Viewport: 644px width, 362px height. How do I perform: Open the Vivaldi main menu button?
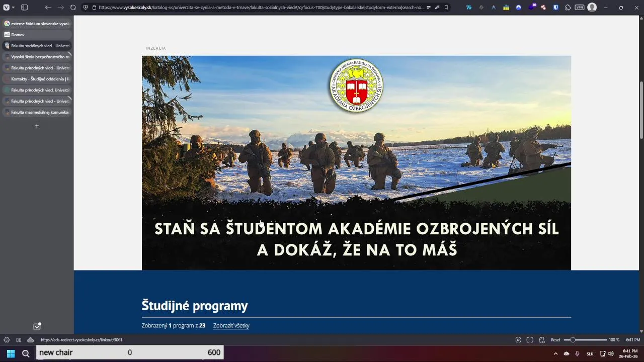pyautogui.click(x=6, y=8)
